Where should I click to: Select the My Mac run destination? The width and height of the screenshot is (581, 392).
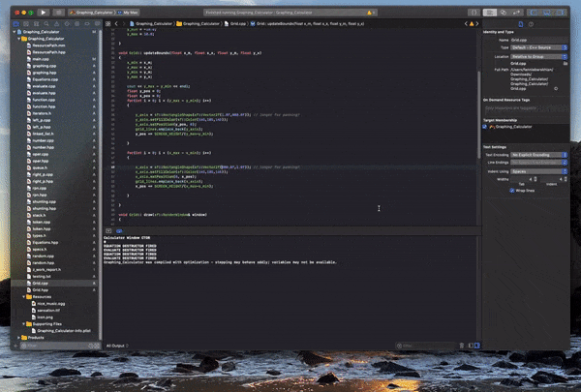[129, 11]
